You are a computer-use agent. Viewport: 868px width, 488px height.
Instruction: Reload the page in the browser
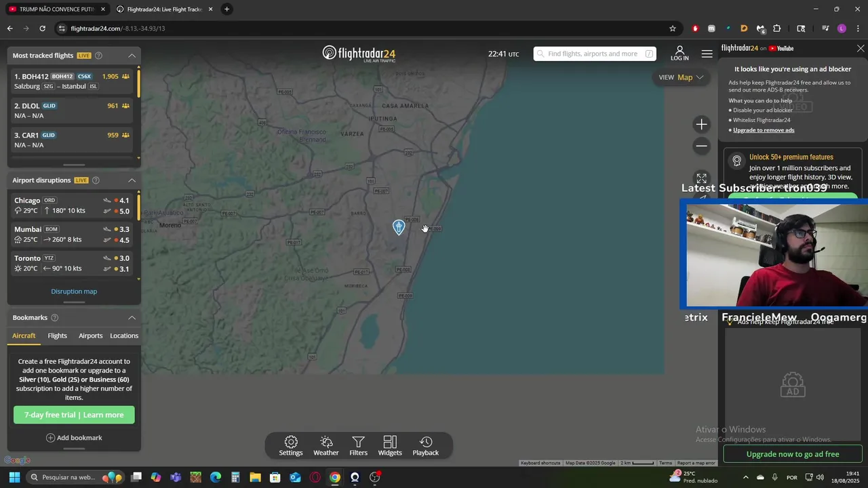click(x=42, y=28)
